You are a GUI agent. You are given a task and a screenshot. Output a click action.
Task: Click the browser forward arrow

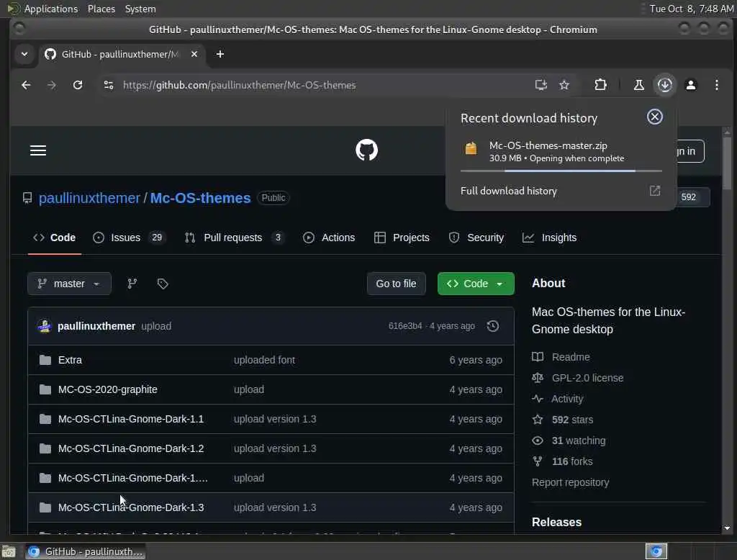point(52,85)
